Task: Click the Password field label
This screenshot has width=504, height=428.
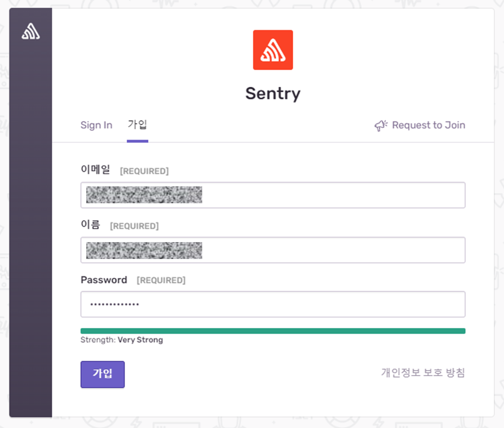Action: click(x=104, y=280)
